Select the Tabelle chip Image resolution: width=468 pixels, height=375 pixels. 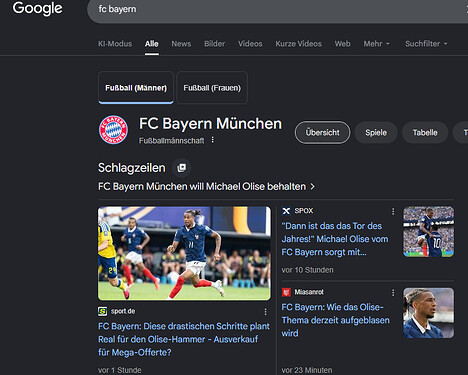(x=425, y=133)
